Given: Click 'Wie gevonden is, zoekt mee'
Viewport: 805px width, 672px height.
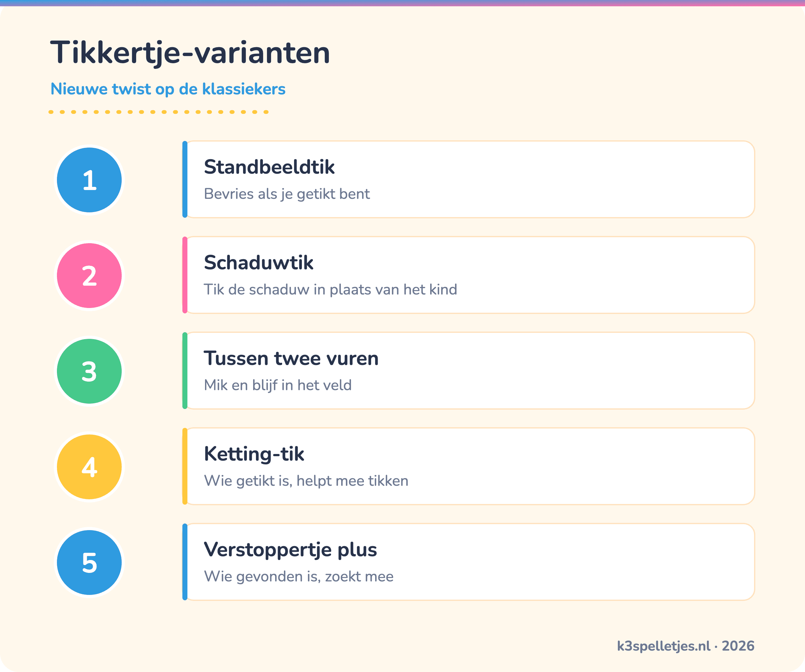Looking at the screenshot, I should [299, 576].
